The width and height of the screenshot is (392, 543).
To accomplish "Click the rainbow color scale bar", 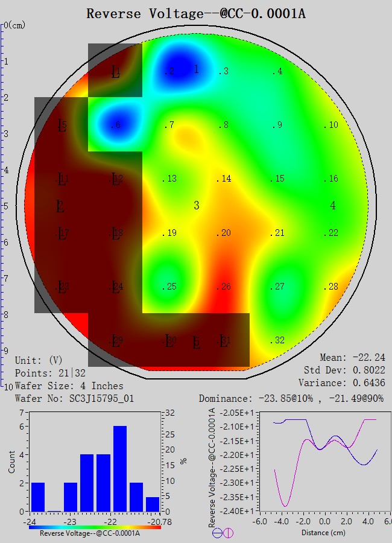I will tap(95, 527).
